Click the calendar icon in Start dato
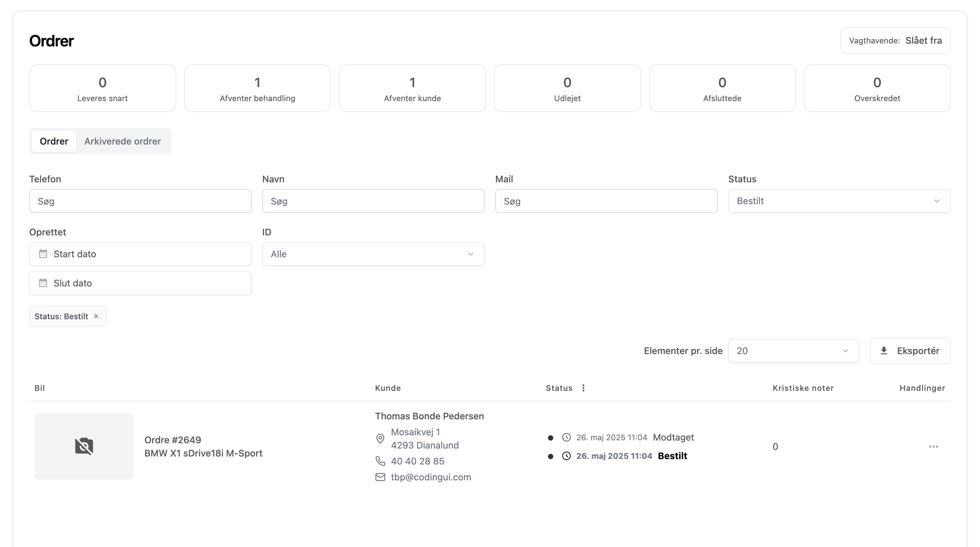 tap(43, 254)
